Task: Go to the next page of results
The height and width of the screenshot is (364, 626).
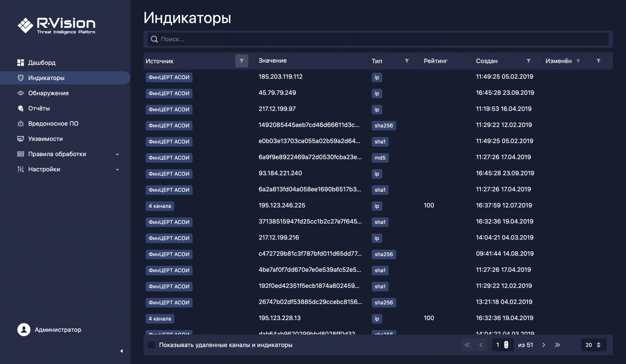Action: pos(544,345)
